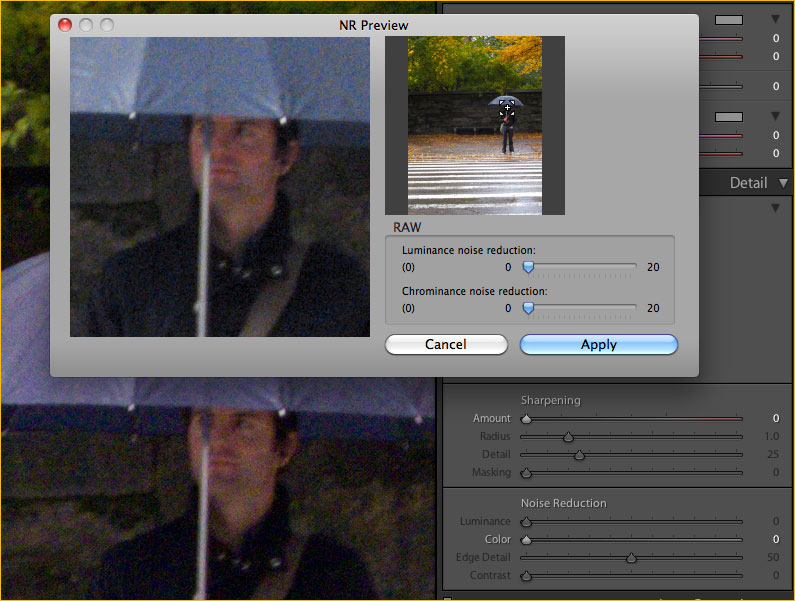Click the Sharpening Amount value 0
The image size is (795, 601).
[776, 418]
